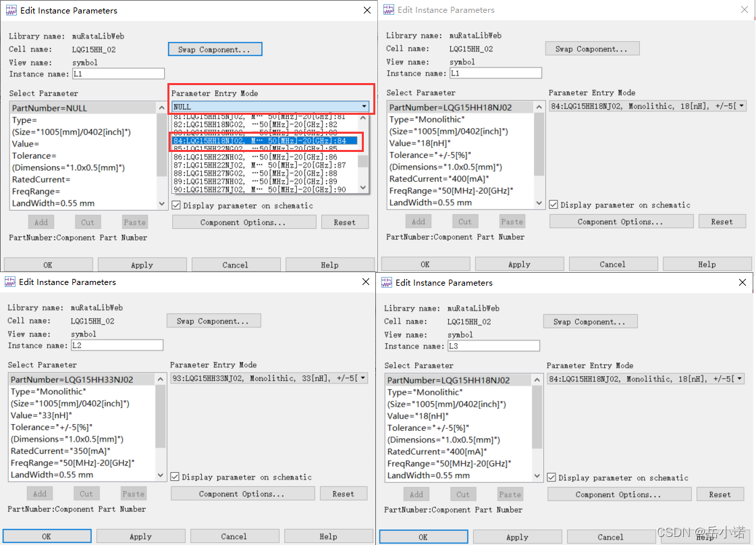Click the title icon of the L2 dialog
This screenshot has height=545, width=756.
click(9, 282)
